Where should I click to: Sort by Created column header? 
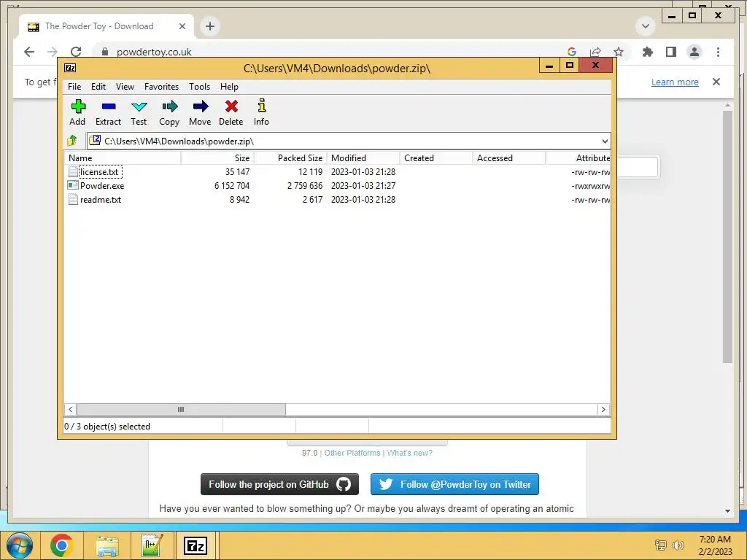coord(436,158)
